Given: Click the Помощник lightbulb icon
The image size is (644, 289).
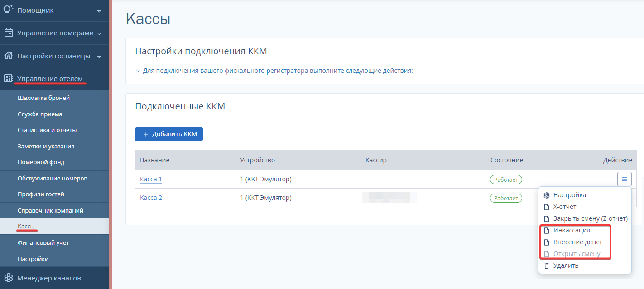Looking at the screenshot, I should pos(8,9).
